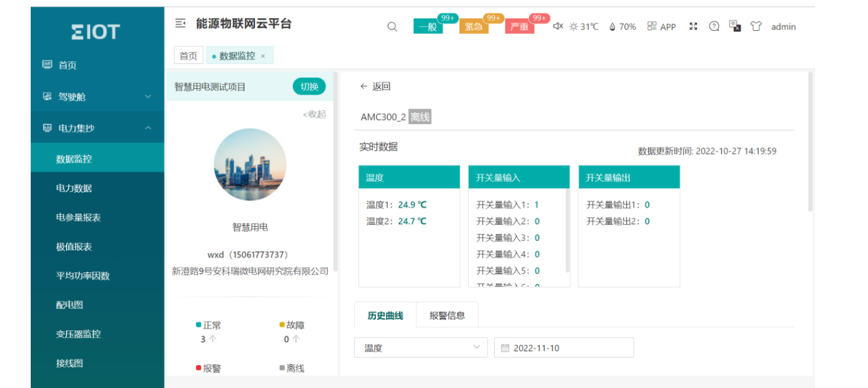Click the 返回 back link
Screen dimensions: 868x388
tap(375, 86)
